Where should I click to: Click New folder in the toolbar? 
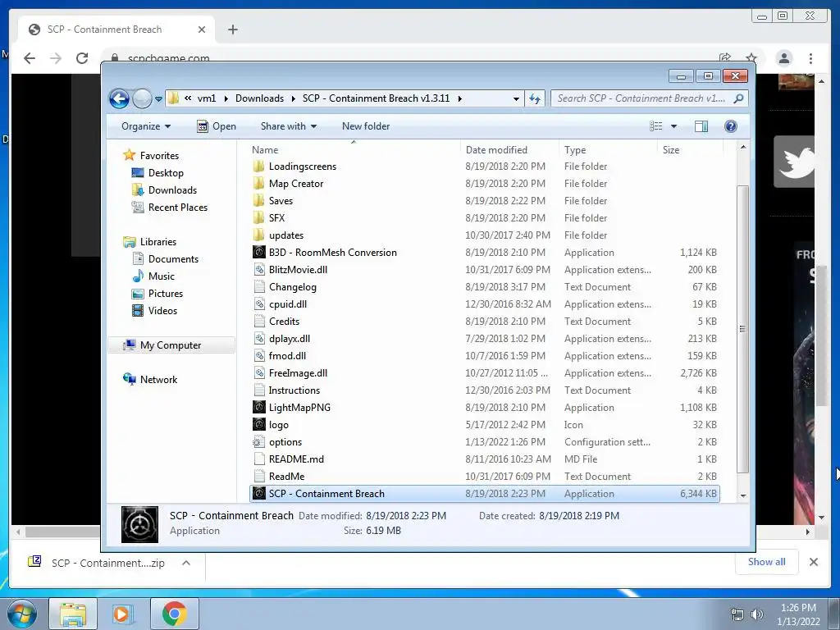click(x=366, y=126)
